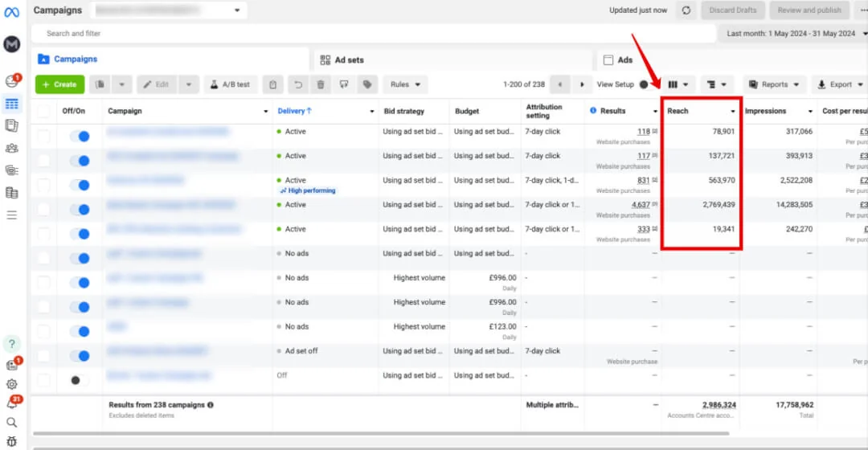Viewport: 868px width, 450px height.
Task: Click the A/B test button
Action: 231,84
